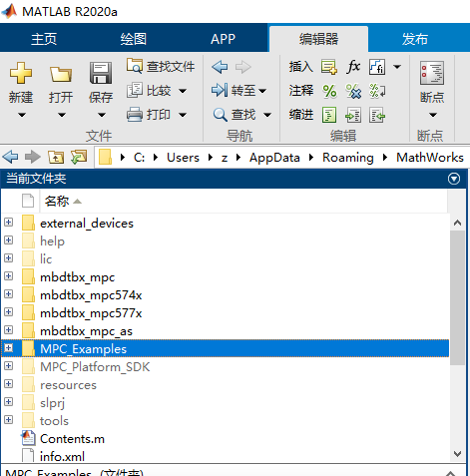Click the Breakpoints (断点) icon
This screenshot has width=470, height=476.
(x=432, y=73)
